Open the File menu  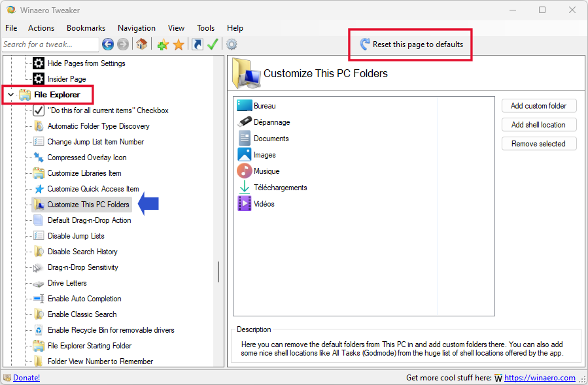[11, 28]
